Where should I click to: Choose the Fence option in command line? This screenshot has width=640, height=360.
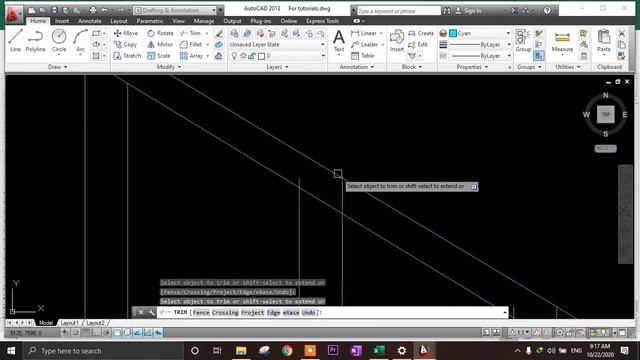(201, 313)
